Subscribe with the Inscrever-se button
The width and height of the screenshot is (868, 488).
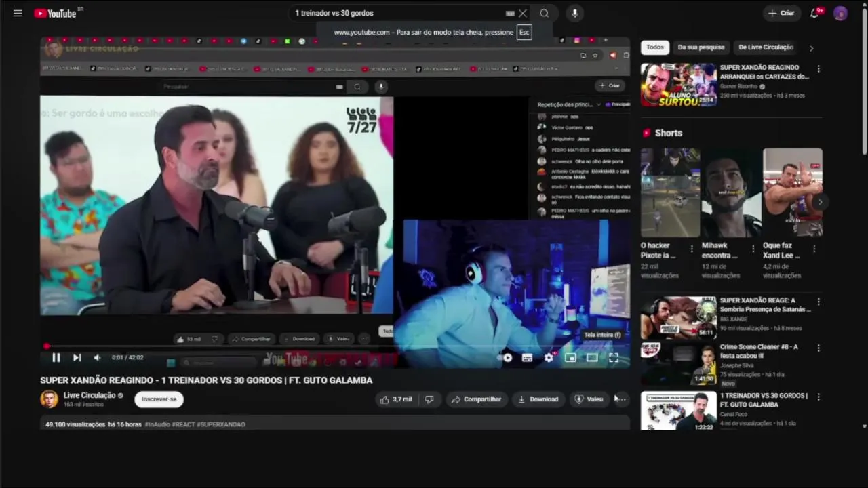pyautogui.click(x=159, y=399)
